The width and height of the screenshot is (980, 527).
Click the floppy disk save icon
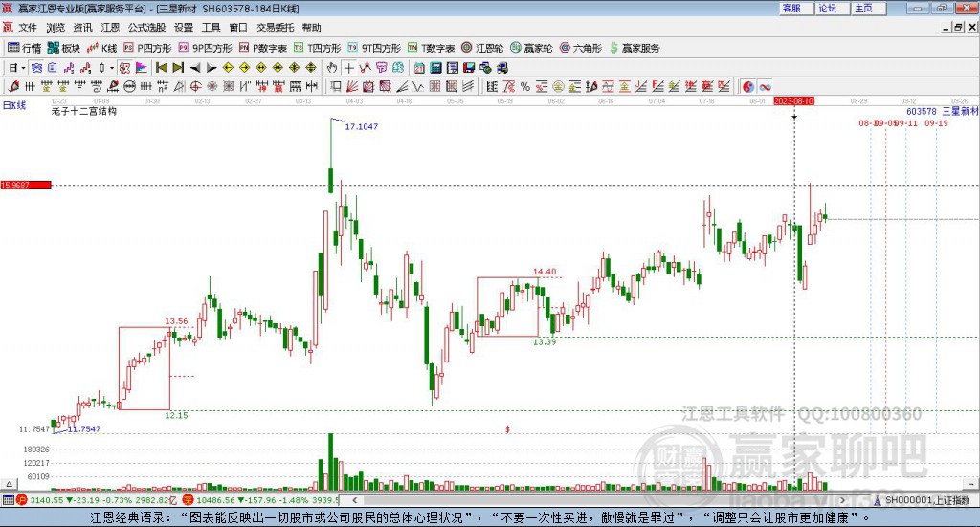(x=469, y=68)
